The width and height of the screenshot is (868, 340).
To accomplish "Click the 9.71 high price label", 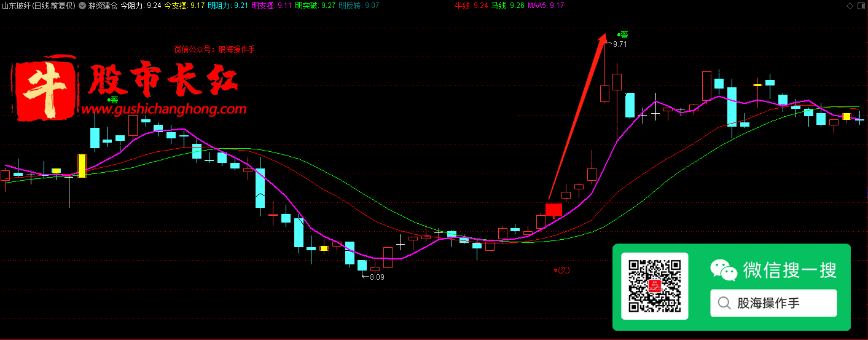I will pyautogui.click(x=620, y=44).
